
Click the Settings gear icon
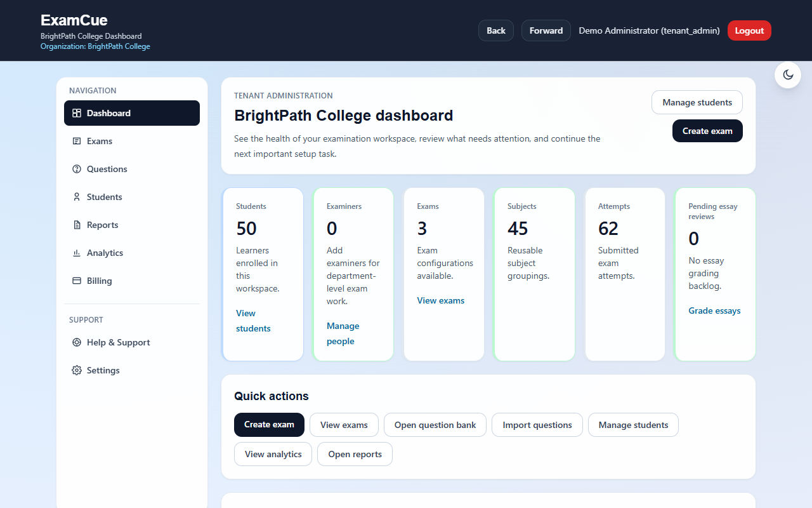77,370
